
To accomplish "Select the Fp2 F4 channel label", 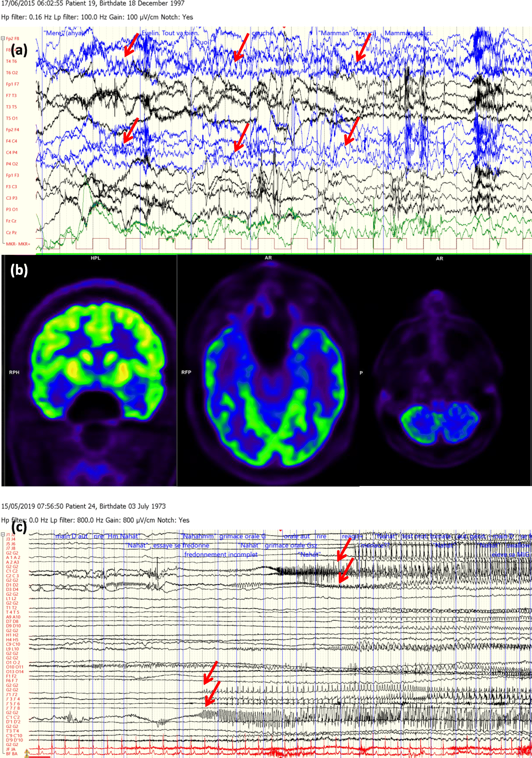I will 12,130.
